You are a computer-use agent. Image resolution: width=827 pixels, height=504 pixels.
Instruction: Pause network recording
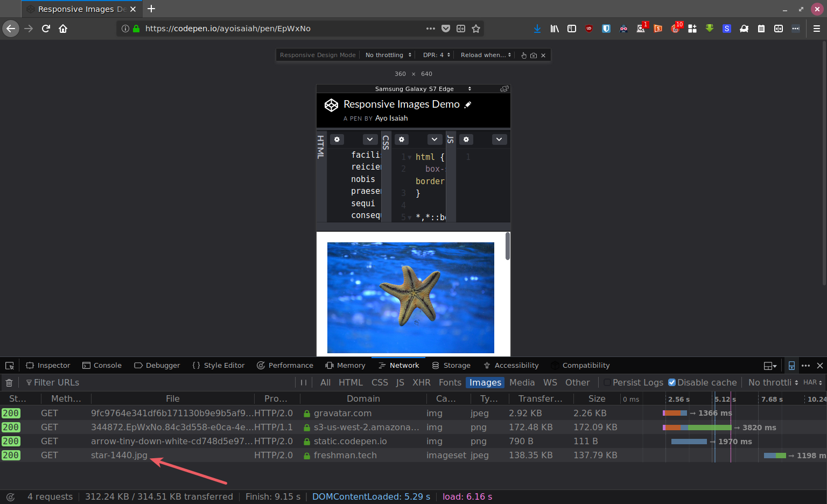pyautogui.click(x=304, y=383)
